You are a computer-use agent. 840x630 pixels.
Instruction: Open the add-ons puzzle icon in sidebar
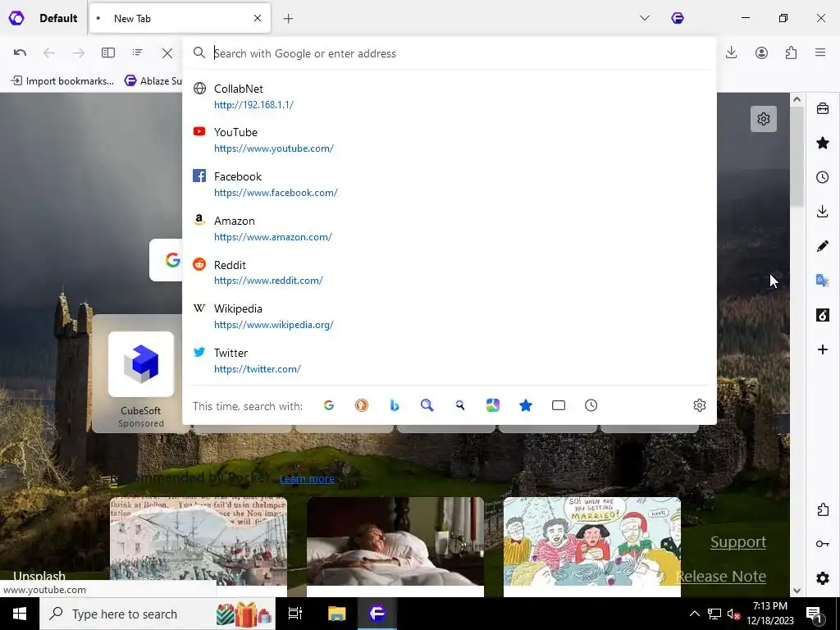(822, 509)
